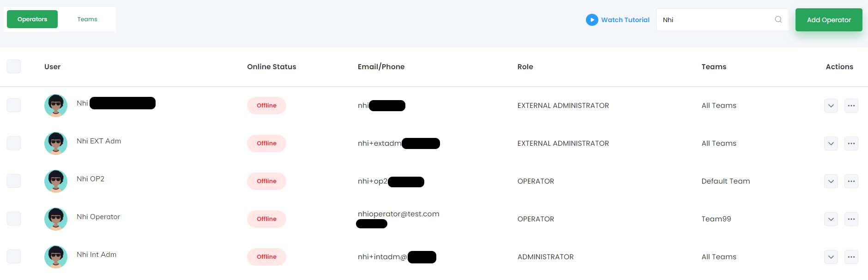Click Nhi Operator's avatar image

tap(56, 219)
